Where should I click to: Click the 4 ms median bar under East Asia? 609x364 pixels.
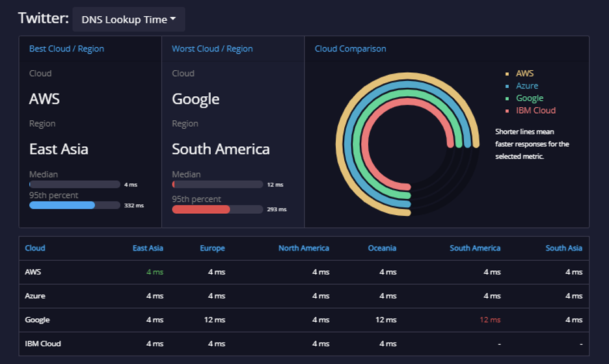point(75,185)
